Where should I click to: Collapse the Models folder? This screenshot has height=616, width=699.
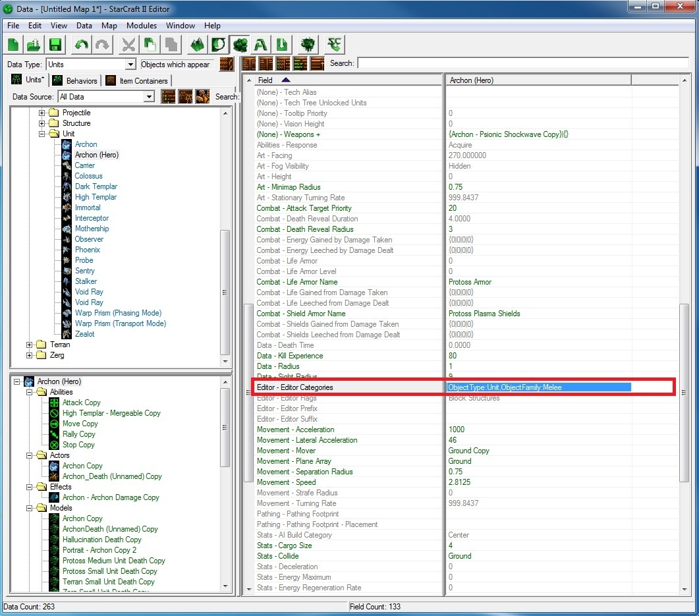[x=30, y=508]
